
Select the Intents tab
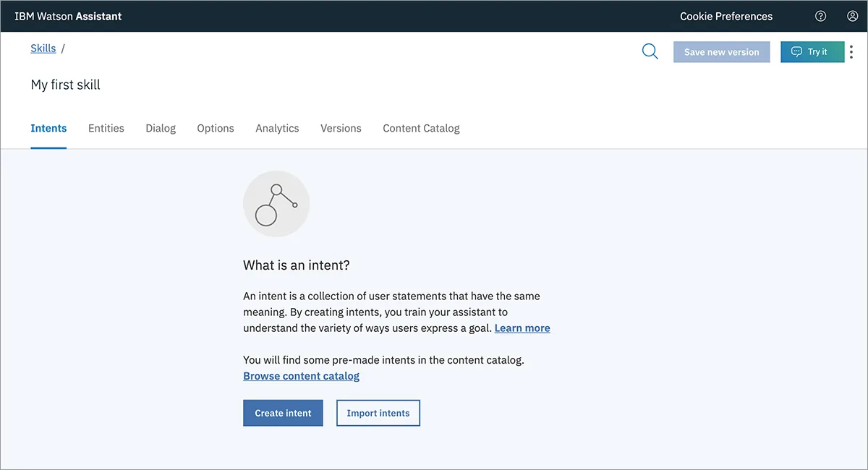coord(48,128)
